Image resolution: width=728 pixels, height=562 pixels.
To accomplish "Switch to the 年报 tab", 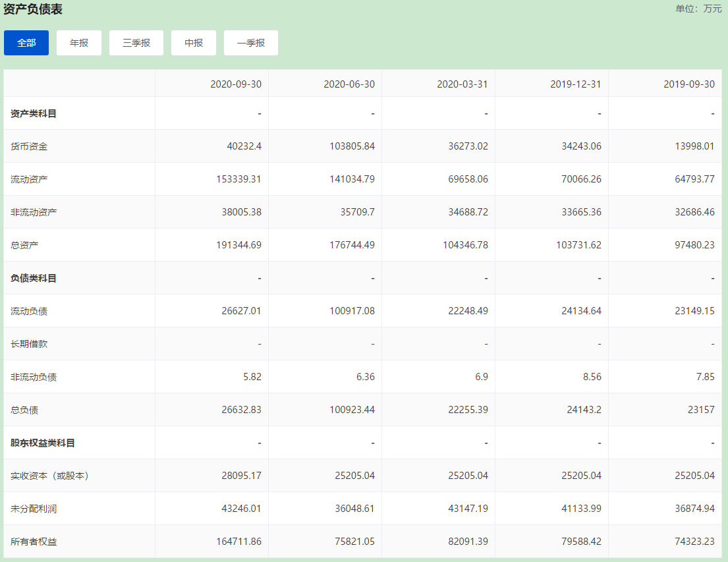I will click(79, 43).
